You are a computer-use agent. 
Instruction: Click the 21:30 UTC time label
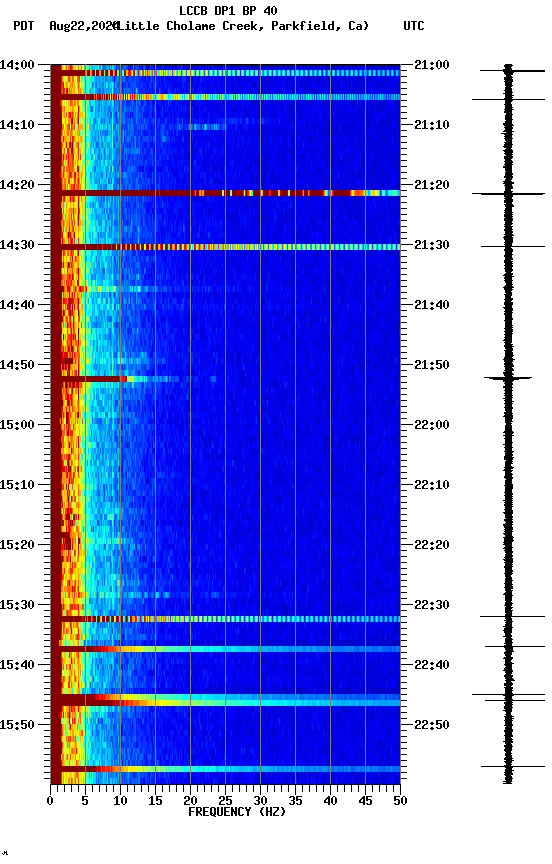coord(431,245)
